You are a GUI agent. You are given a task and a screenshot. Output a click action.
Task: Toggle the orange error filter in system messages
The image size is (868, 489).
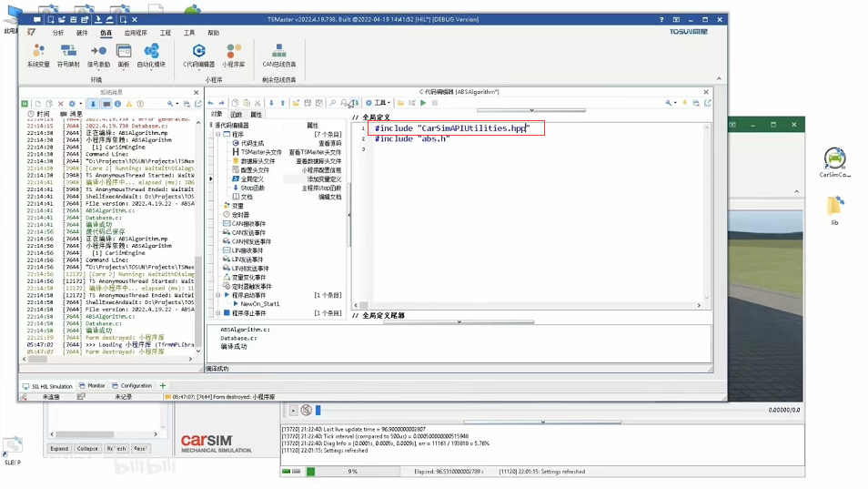pyautogui.click(x=140, y=104)
